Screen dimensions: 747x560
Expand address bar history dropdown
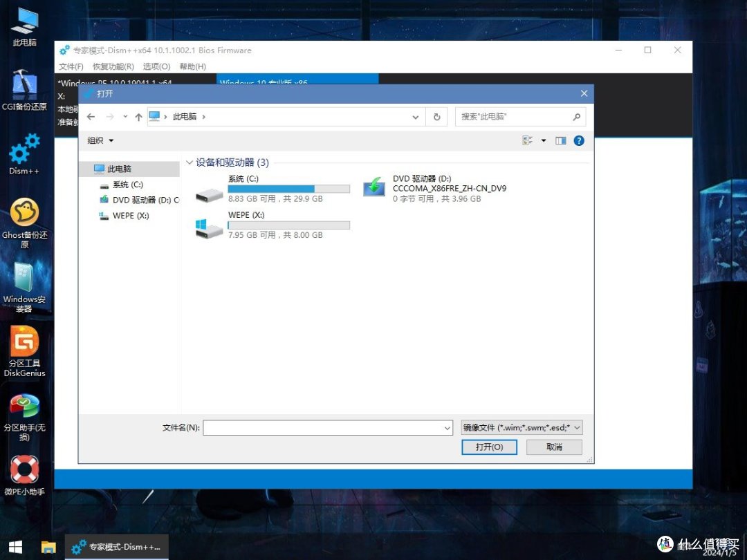pos(416,117)
